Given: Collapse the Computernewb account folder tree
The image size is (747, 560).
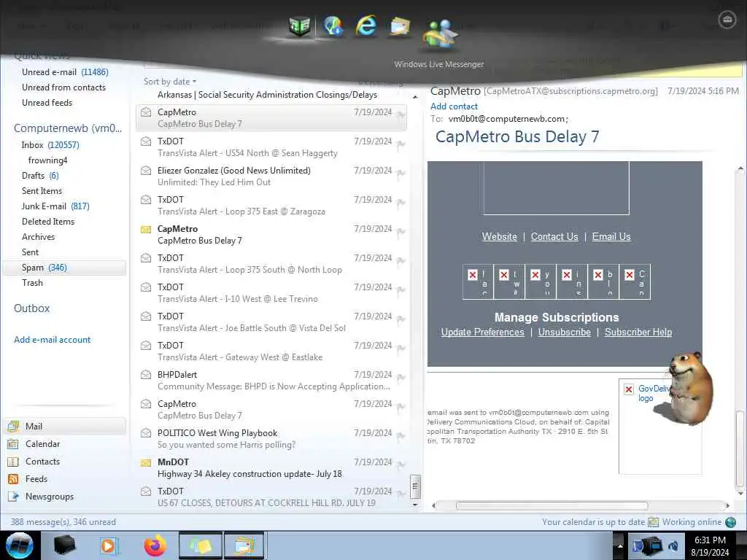Looking at the screenshot, I should pyautogui.click(x=68, y=128).
